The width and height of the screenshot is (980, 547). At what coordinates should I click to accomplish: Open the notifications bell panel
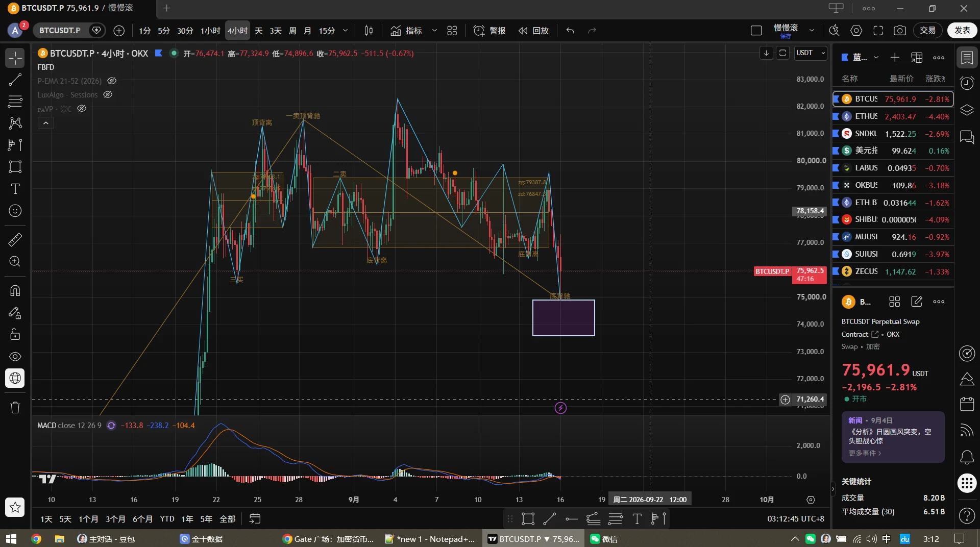tap(967, 457)
